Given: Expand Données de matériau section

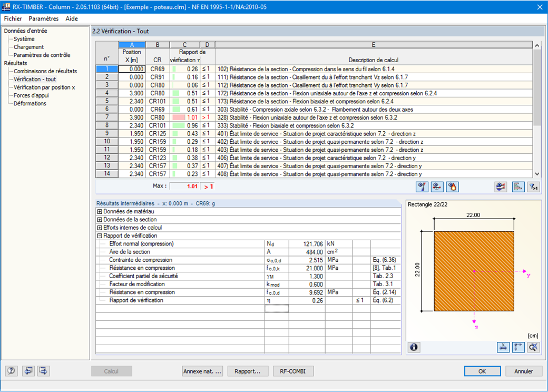Looking at the screenshot, I should coord(100,211).
